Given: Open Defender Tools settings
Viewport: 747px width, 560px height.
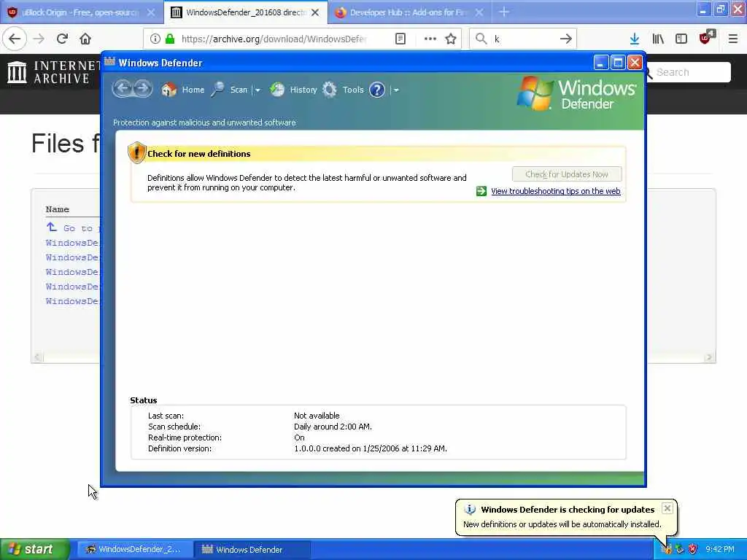Looking at the screenshot, I should pyautogui.click(x=343, y=90).
